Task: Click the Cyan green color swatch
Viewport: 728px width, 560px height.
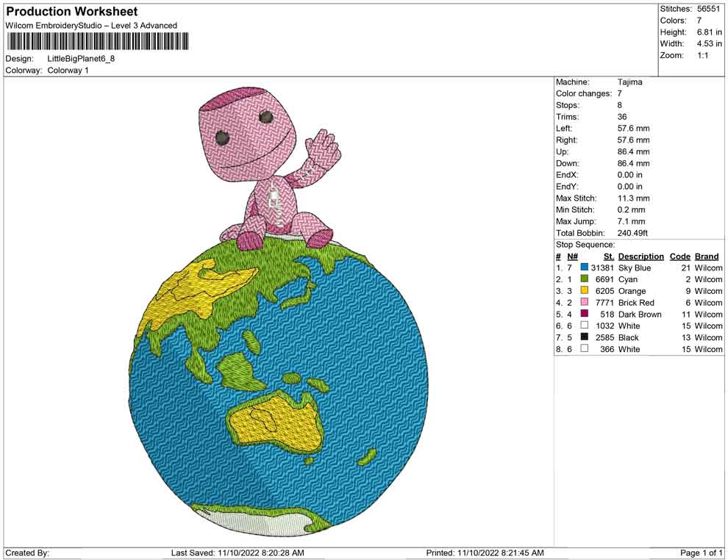Action: 585,279
